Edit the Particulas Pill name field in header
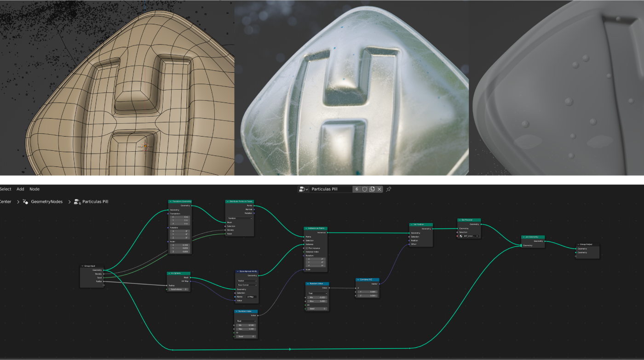The image size is (644, 360). [x=331, y=189]
